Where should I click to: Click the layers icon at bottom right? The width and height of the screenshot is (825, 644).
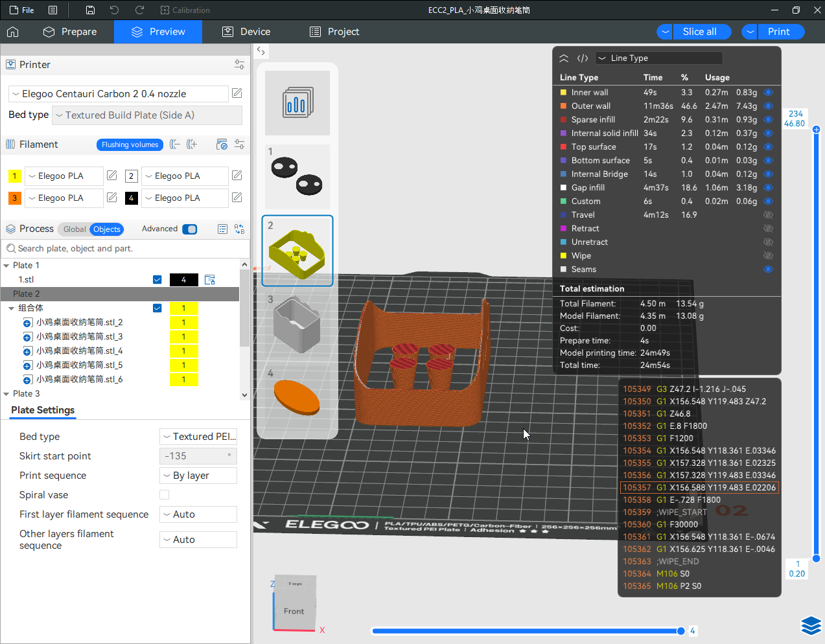(x=811, y=625)
